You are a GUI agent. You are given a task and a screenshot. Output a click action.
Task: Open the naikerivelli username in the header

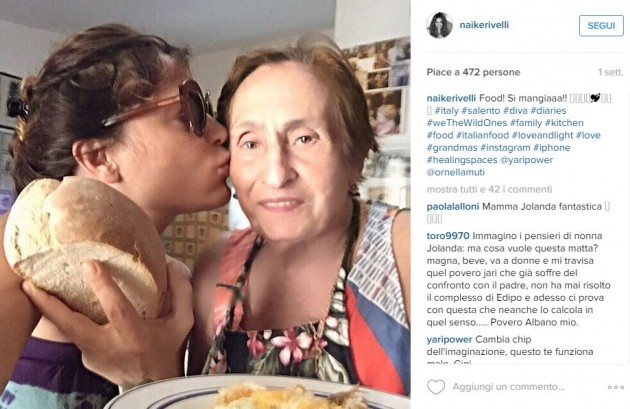[484, 25]
